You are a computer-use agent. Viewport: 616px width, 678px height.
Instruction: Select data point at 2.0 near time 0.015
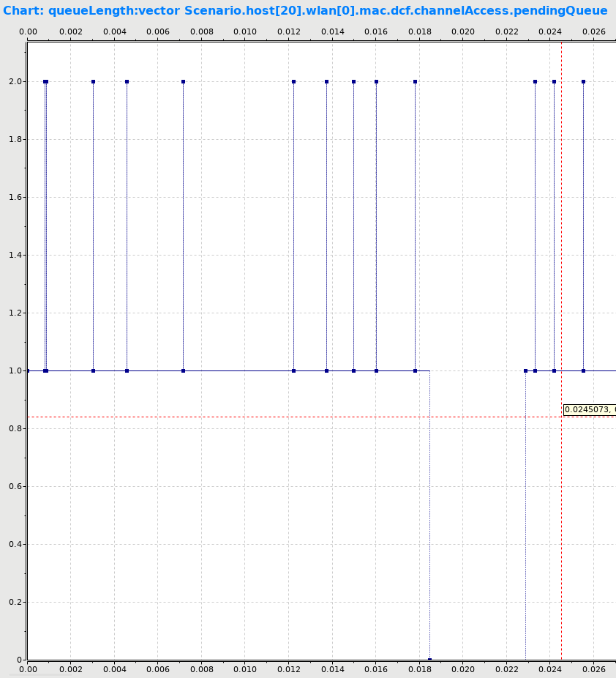[x=354, y=82]
